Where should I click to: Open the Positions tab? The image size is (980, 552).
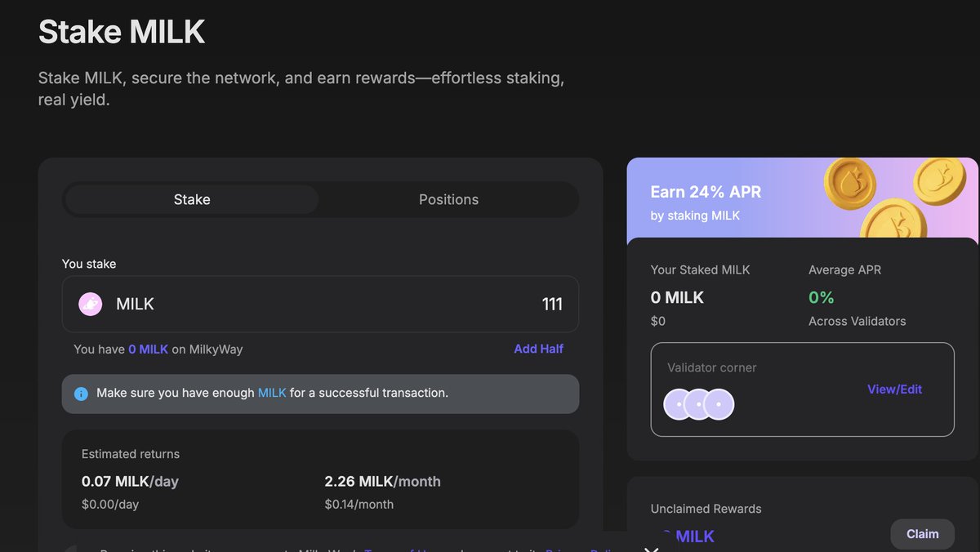pos(448,199)
